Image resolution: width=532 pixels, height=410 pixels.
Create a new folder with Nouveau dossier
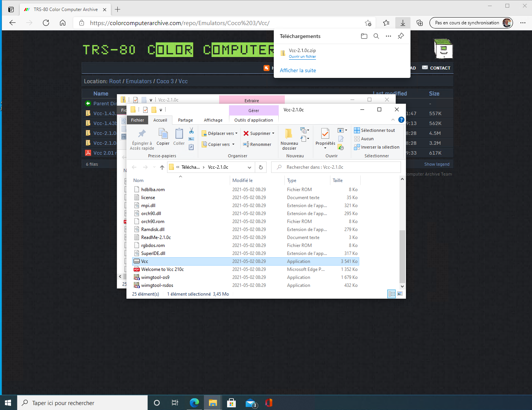click(x=289, y=139)
